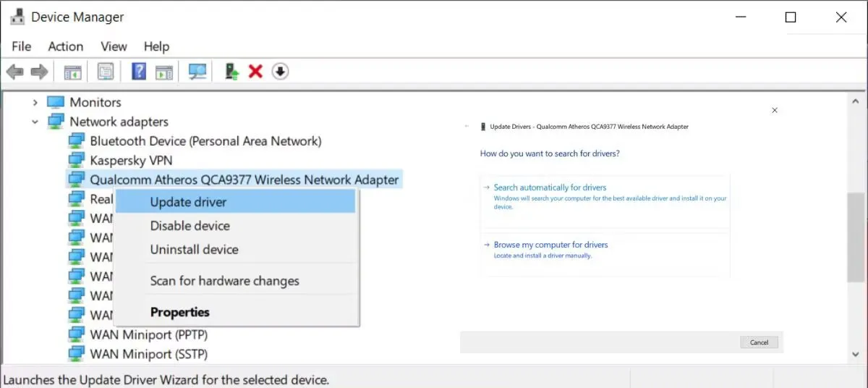
Task: Click the blue Help question mark icon
Action: click(x=139, y=72)
